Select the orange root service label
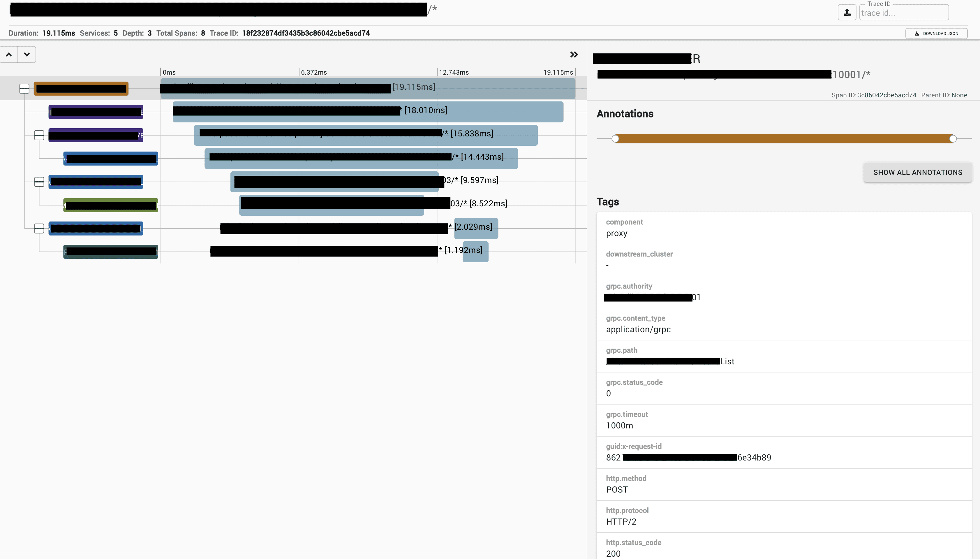 click(81, 89)
